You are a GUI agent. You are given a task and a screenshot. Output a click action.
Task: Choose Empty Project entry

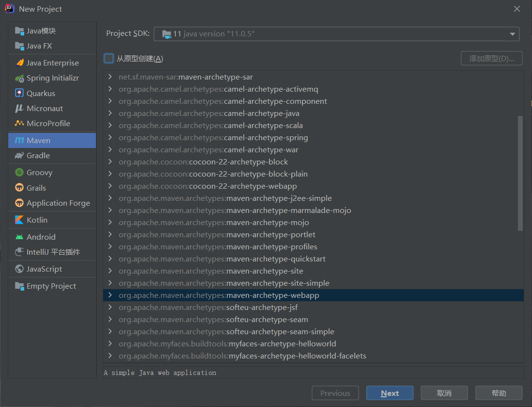[52, 286]
